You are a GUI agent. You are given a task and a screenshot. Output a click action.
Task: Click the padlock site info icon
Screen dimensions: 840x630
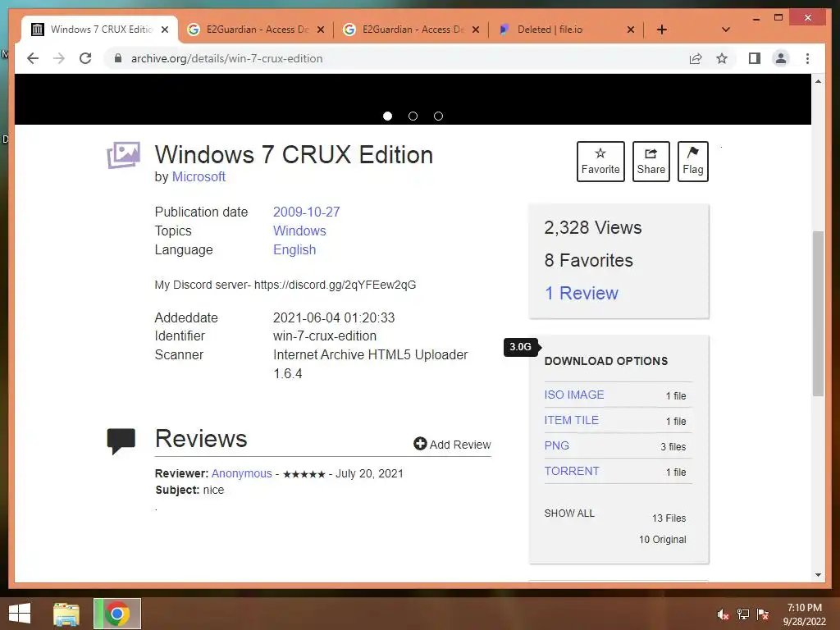(118, 58)
